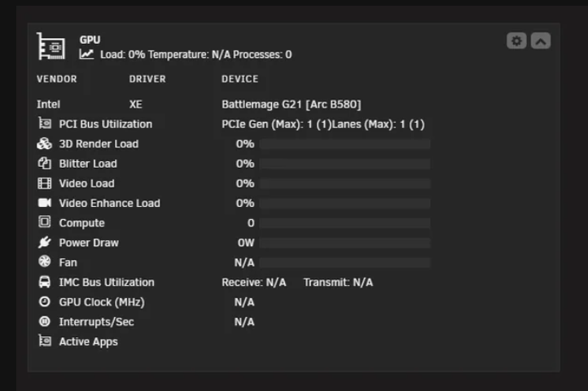The image size is (588, 391).
Task: Click the DEVICE column header
Action: [239, 79]
